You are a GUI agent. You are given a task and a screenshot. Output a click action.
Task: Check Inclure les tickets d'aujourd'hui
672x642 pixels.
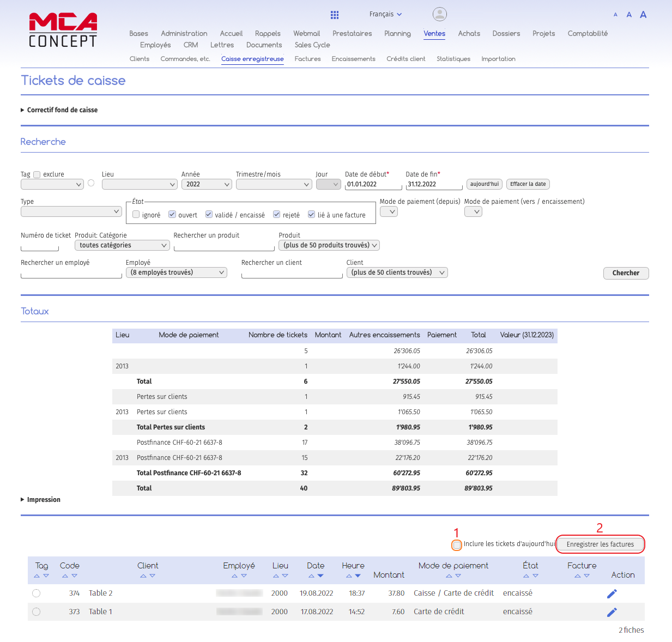click(456, 544)
